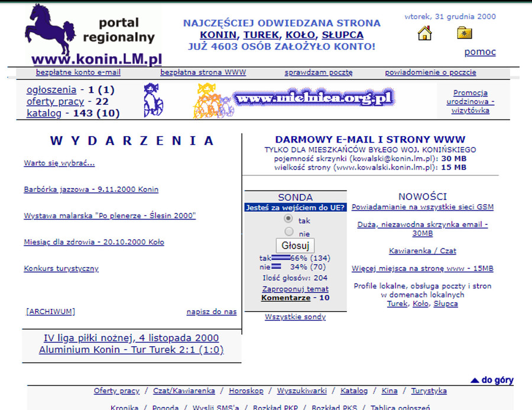Open 'Barbórka jazzowa' event link
Viewport: 532px width, 410px height.
point(91,190)
